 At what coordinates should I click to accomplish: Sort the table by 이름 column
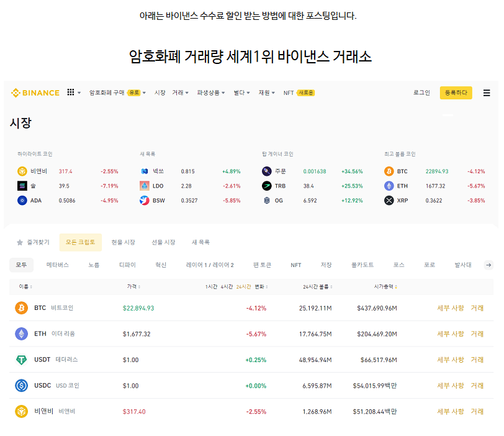click(25, 286)
